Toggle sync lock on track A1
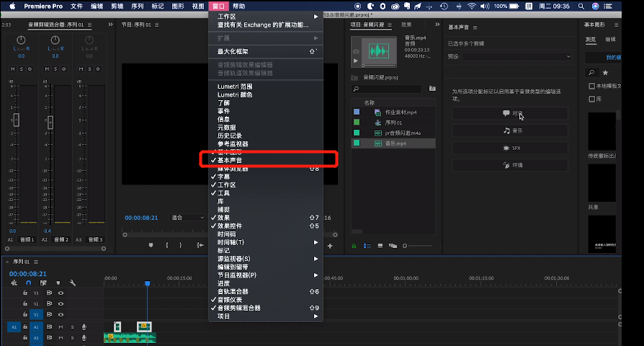 49,327
